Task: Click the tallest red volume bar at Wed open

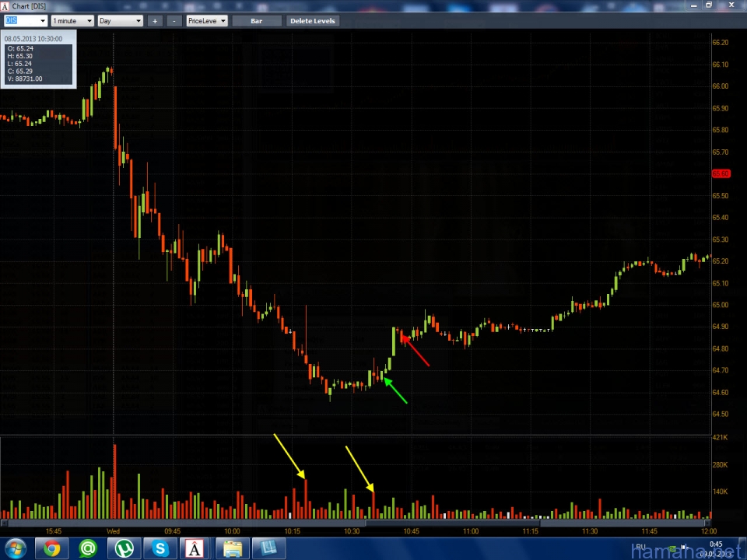Action: click(114, 480)
